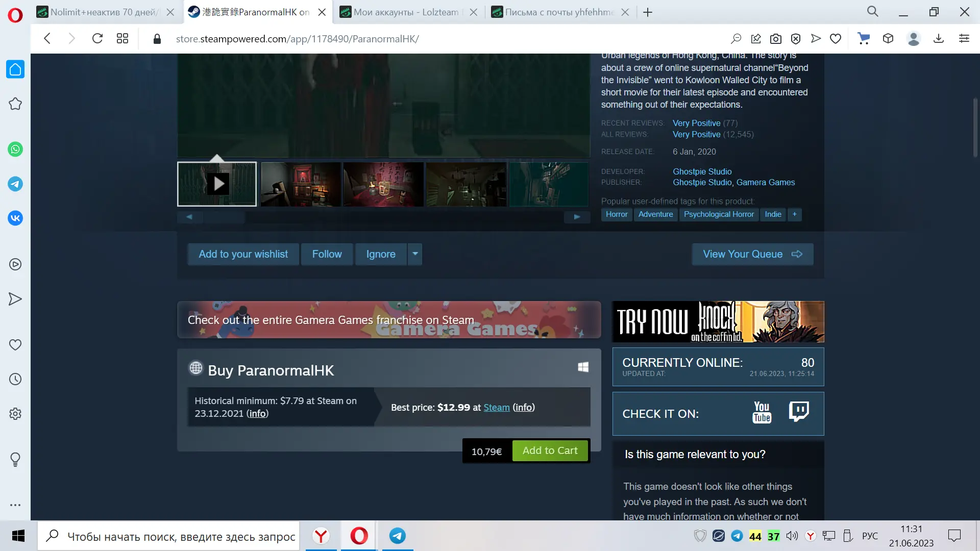The height and width of the screenshot is (551, 980).
Task: Expand more tags with plus button
Action: coord(794,215)
